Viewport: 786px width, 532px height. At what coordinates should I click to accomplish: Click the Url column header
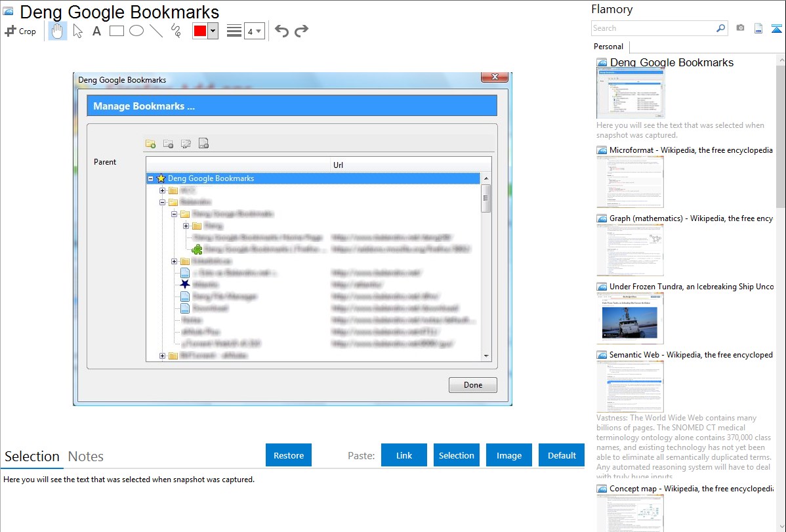(339, 165)
